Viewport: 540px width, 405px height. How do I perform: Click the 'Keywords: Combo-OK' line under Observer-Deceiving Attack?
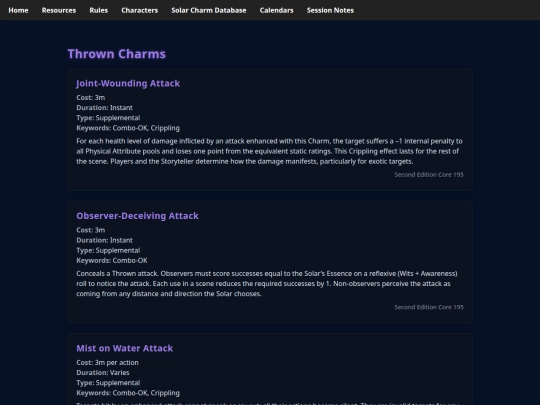pos(112,260)
